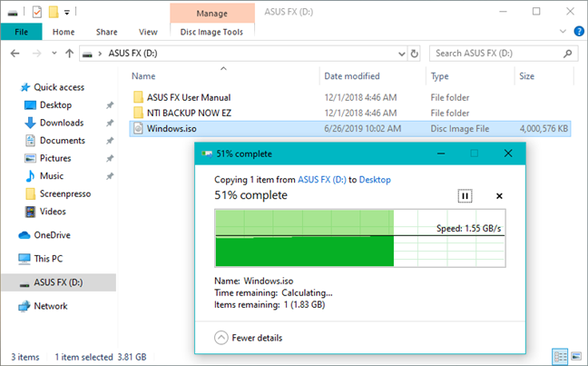
Task: Click Disc Image File type cell
Action: click(460, 129)
